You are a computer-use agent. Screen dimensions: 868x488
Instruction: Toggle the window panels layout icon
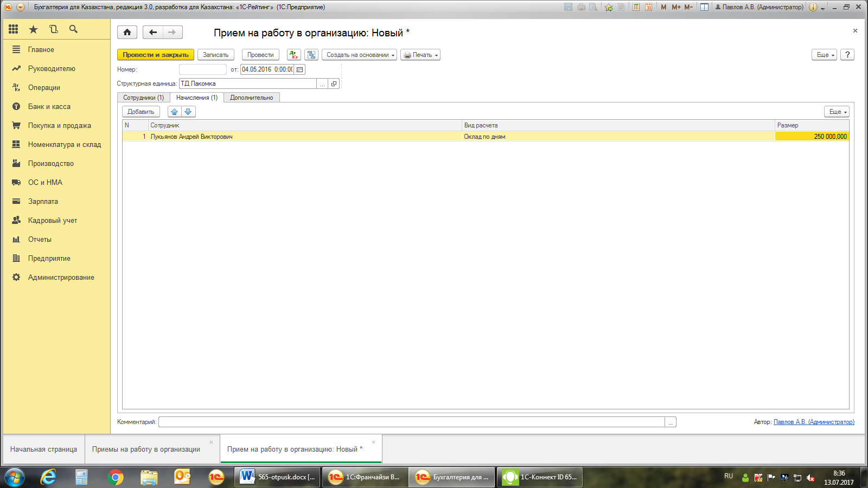704,7
